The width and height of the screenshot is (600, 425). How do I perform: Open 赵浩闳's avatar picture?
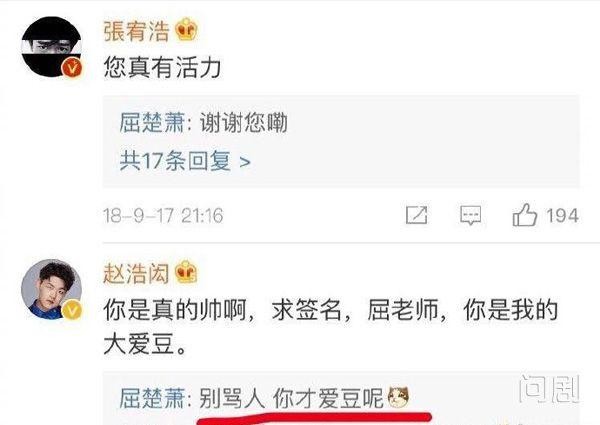[51, 289]
